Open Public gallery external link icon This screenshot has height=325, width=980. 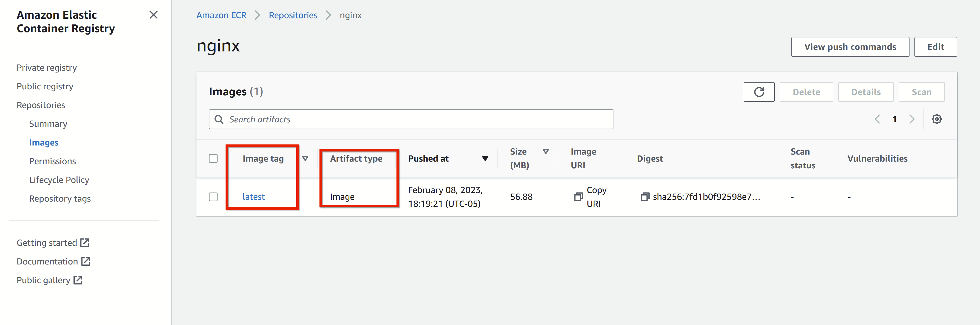point(78,280)
